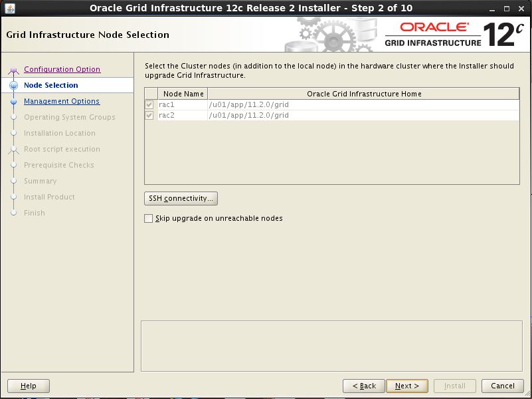Image resolution: width=532 pixels, height=399 pixels.
Task: Open the SSH connectivity settings
Action: coord(181,198)
